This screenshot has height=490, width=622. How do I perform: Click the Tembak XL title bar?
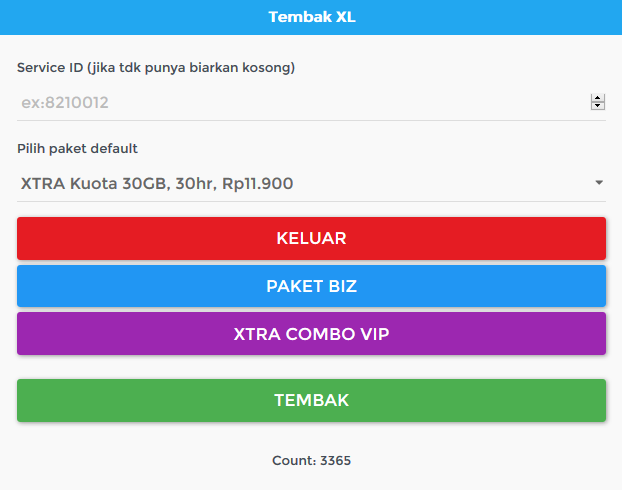[311, 17]
